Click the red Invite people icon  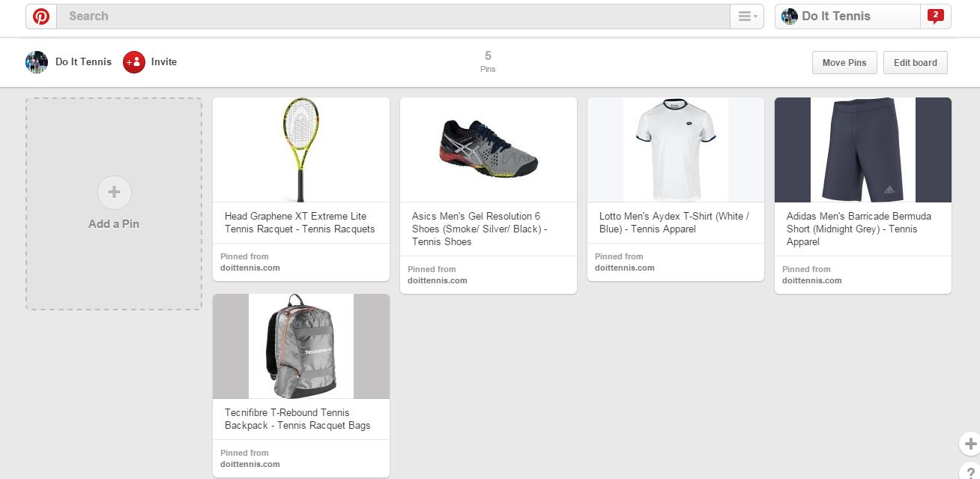[x=134, y=62]
